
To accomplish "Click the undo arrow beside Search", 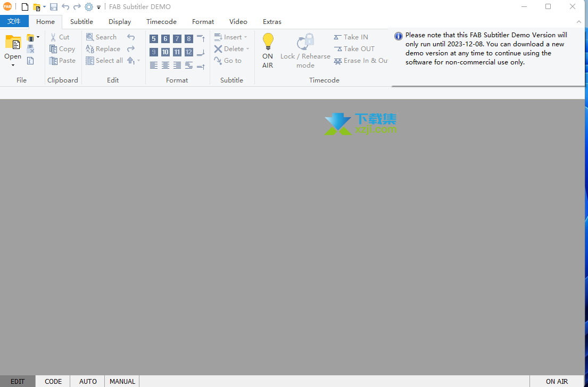I will click(131, 37).
